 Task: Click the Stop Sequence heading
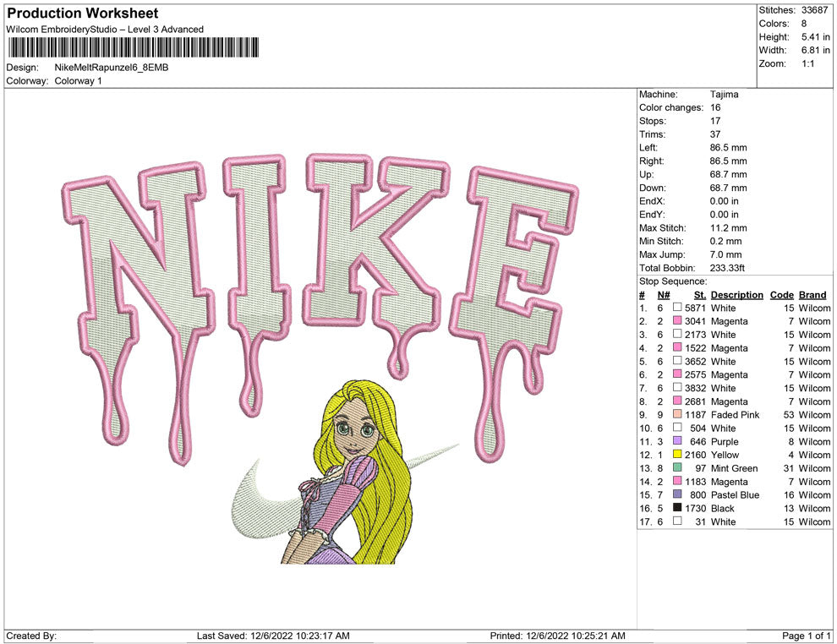[673, 281]
